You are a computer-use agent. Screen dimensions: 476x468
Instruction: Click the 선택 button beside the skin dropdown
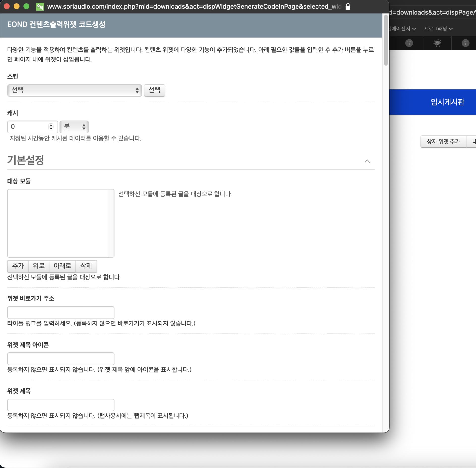(154, 90)
